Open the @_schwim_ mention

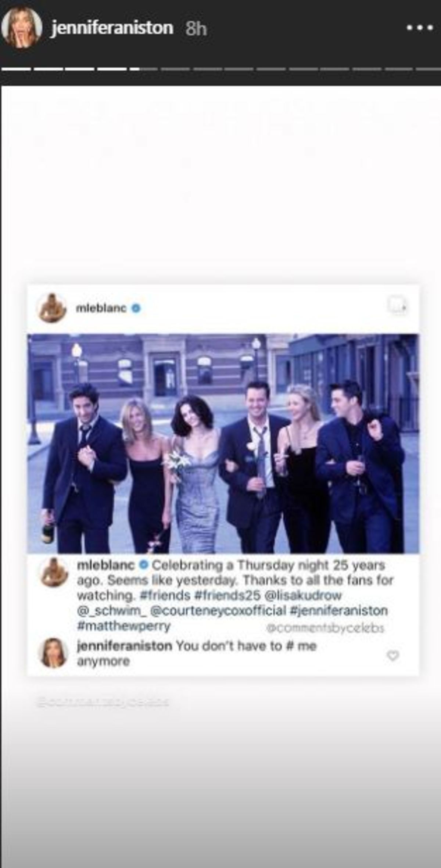tap(112, 611)
